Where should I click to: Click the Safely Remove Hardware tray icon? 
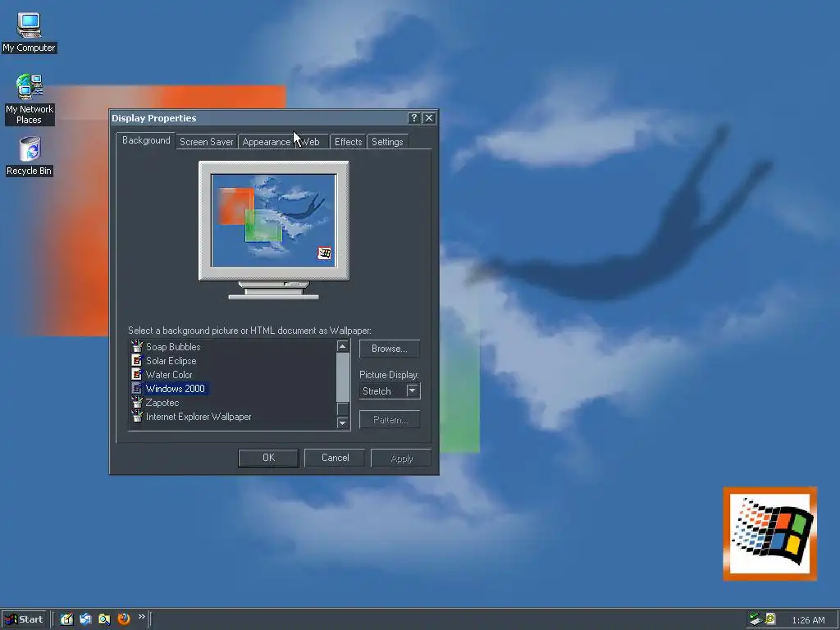(x=756, y=619)
